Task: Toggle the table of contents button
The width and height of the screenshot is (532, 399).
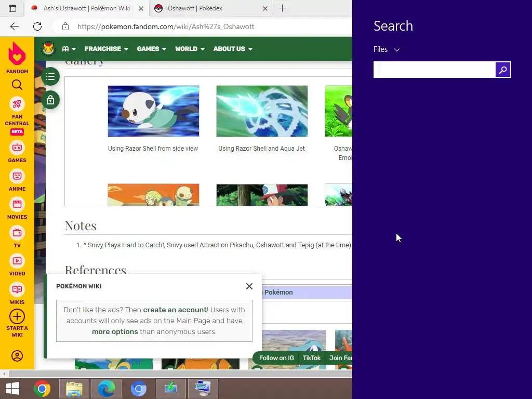Action: tap(50, 76)
